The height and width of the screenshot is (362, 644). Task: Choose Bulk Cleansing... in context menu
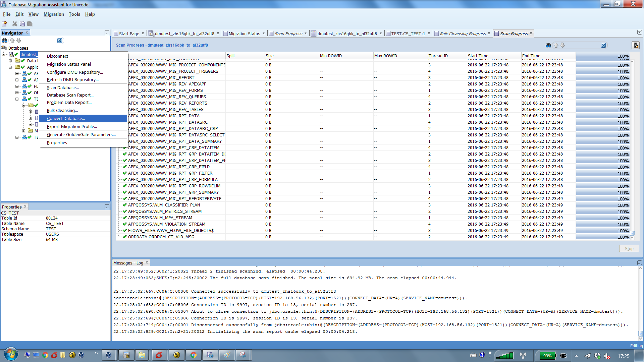83,110
